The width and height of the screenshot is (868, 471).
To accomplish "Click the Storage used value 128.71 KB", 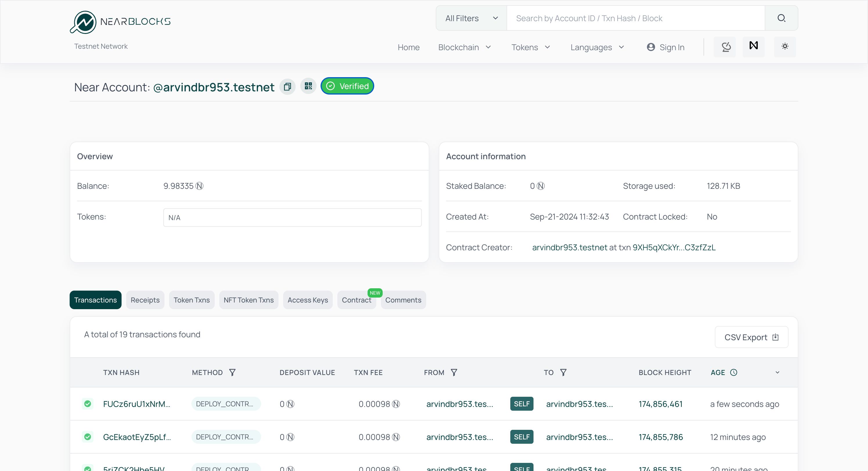I will pyautogui.click(x=723, y=186).
